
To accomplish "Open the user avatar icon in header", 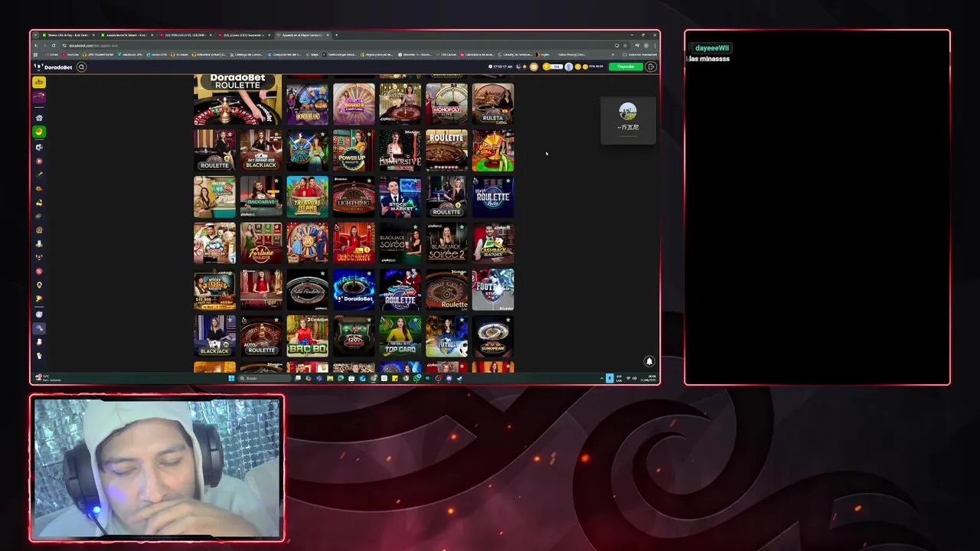I will point(568,67).
